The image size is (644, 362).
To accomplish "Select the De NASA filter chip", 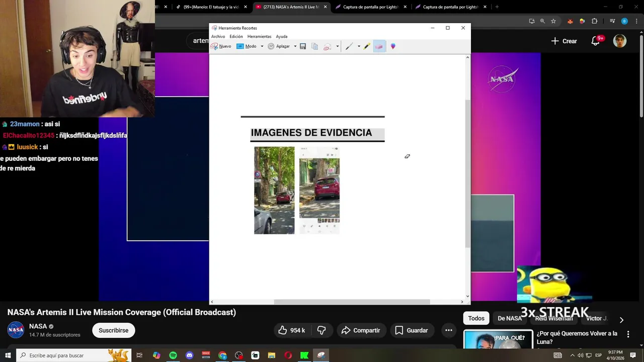I will coord(510,318).
